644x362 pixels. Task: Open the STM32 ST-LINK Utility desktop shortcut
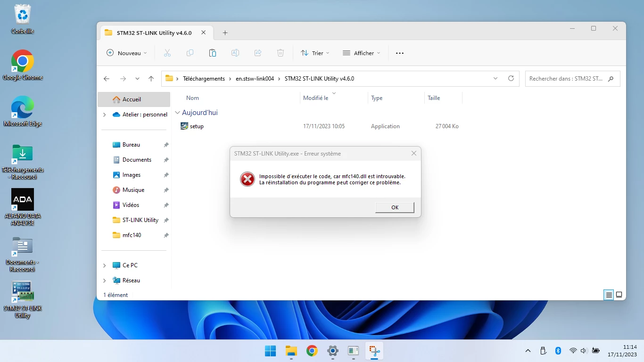click(22, 300)
